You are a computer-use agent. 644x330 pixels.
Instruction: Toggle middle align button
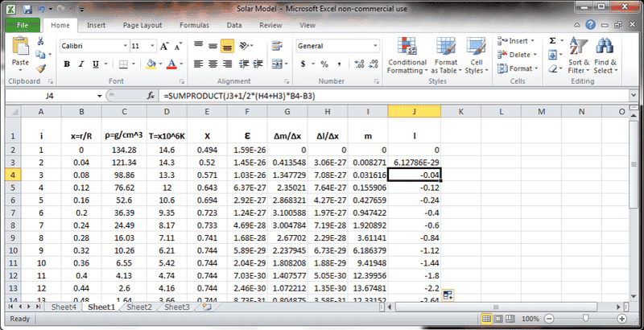pyautogui.click(x=213, y=46)
